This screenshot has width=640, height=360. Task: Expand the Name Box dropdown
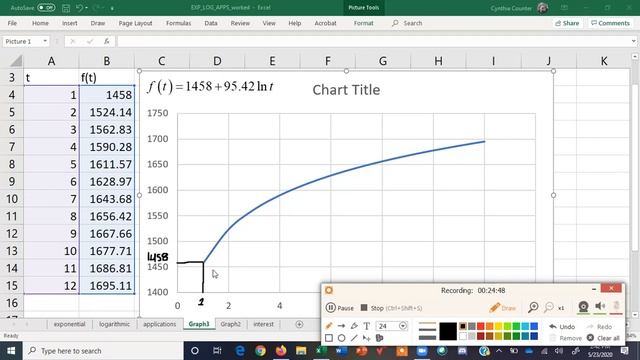(45, 41)
